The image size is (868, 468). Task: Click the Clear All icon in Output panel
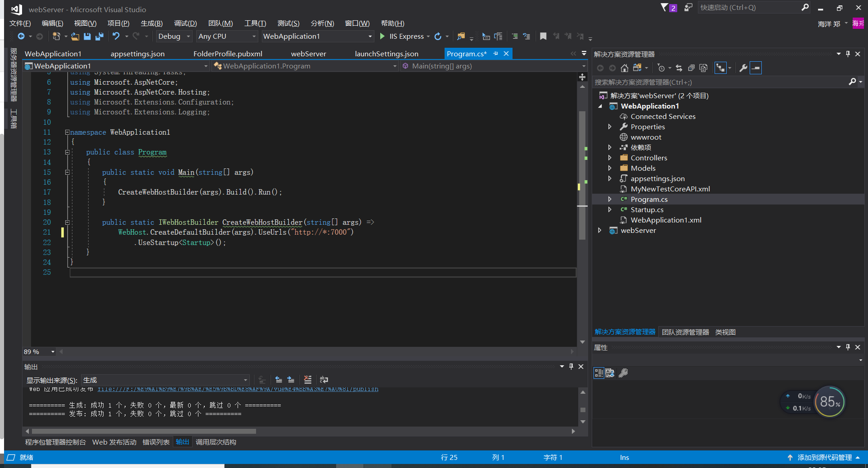click(308, 380)
